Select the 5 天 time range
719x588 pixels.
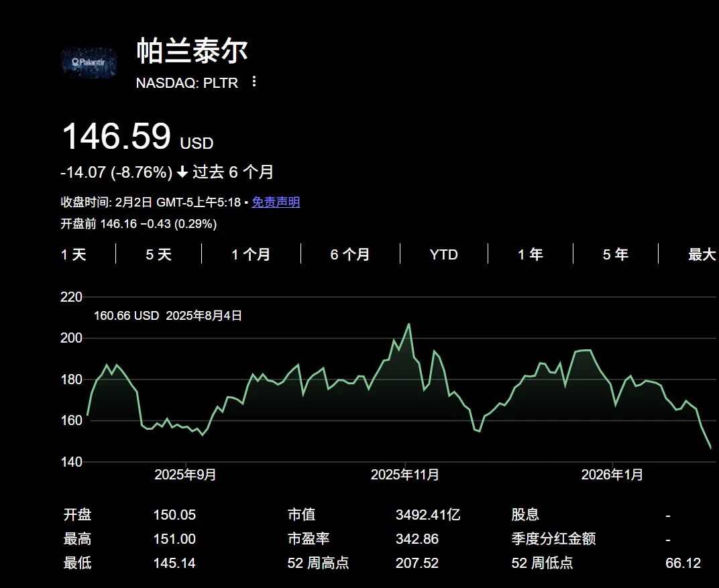[x=158, y=255]
